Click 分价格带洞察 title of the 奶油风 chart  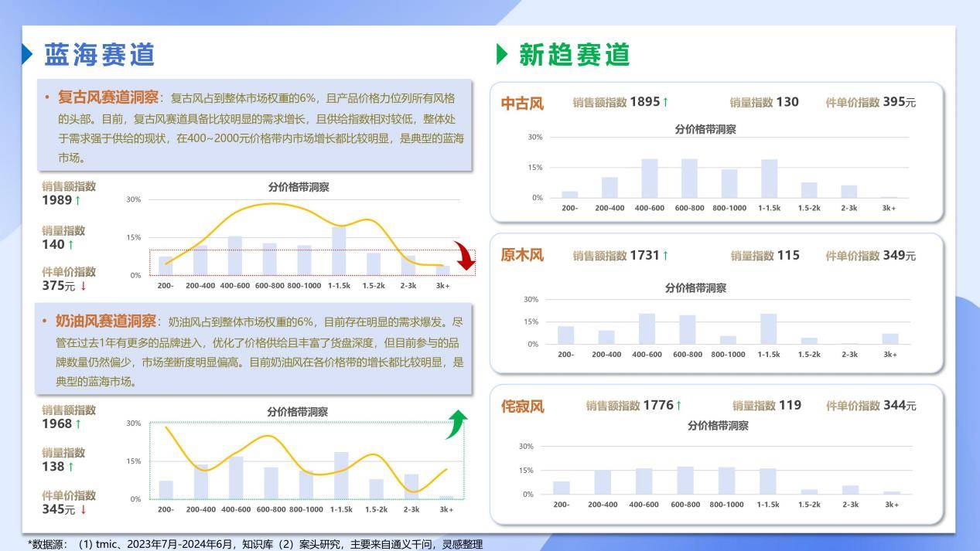[x=298, y=412]
